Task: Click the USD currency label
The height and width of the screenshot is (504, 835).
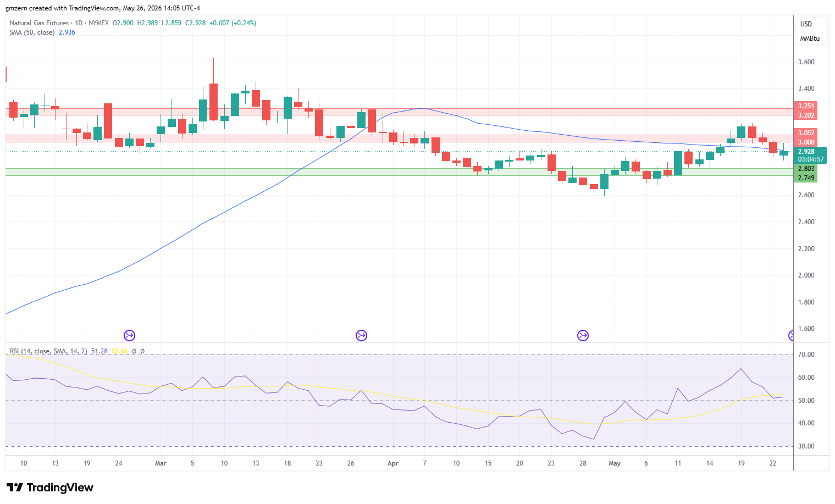Action: [x=806, y=24]
